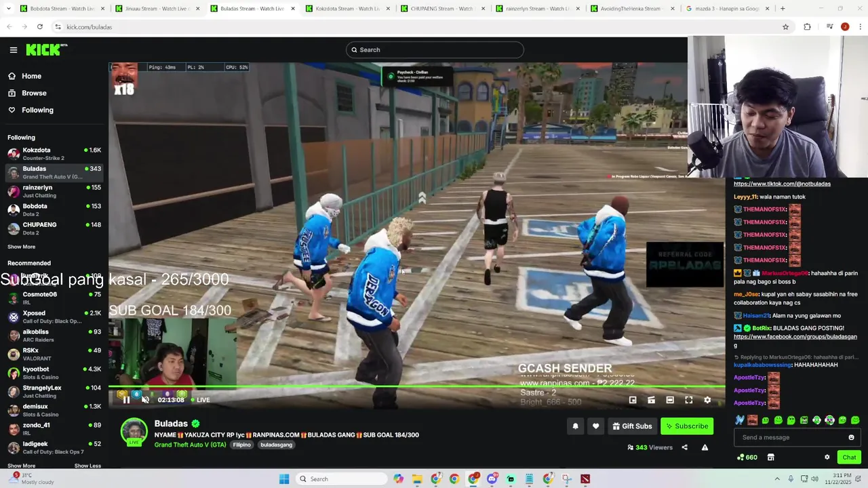The height and width of the screenshot is (488, 868).
Task: Toggle mini player mode icon
Action: point(633,400)
